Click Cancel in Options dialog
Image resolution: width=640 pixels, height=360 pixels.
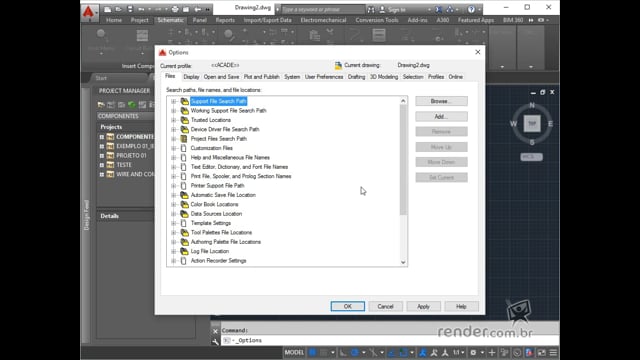[385, 307]
